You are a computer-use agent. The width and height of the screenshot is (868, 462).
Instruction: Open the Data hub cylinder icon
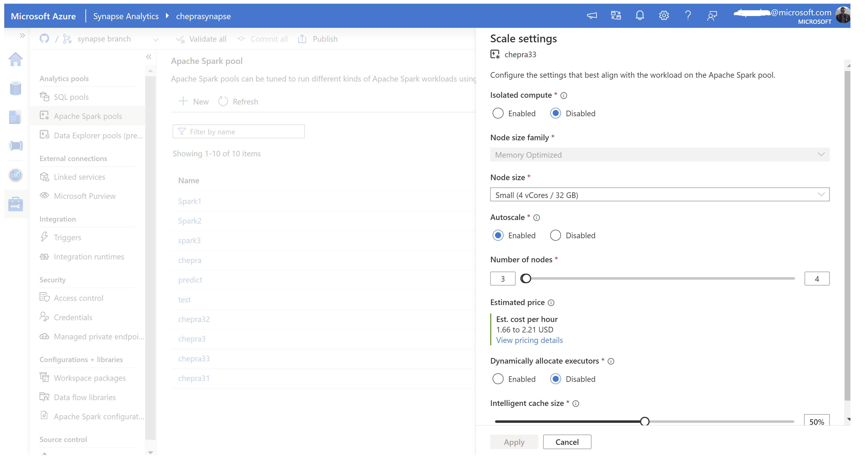16,88
